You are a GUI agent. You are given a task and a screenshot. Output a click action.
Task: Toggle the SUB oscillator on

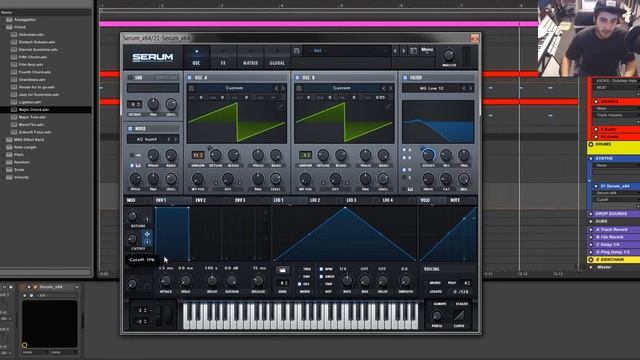point(130,77)
